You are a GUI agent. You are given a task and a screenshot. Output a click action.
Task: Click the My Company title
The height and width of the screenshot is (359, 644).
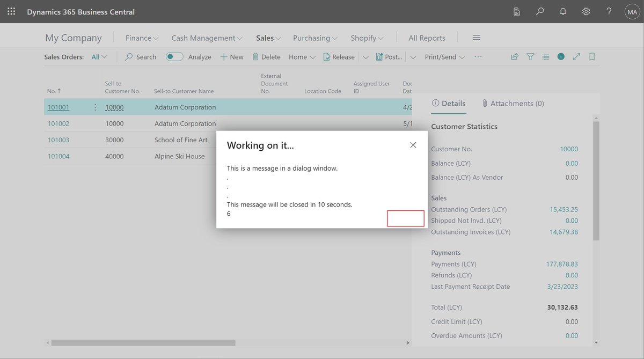74,38
